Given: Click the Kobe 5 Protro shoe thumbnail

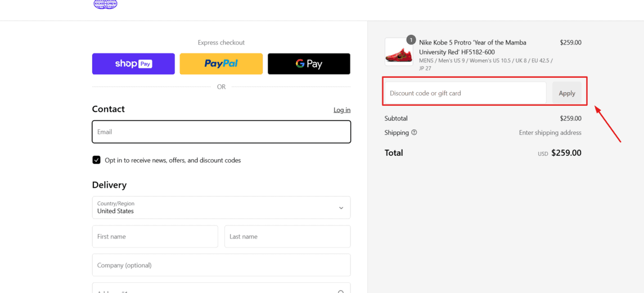Looking at the screenshot, I should click(399, 52).
